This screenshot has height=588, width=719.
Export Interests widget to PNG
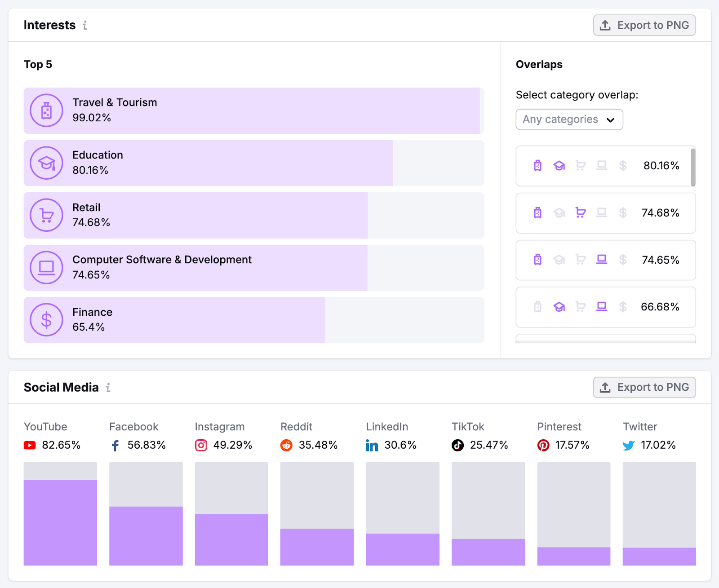[644, 25]
